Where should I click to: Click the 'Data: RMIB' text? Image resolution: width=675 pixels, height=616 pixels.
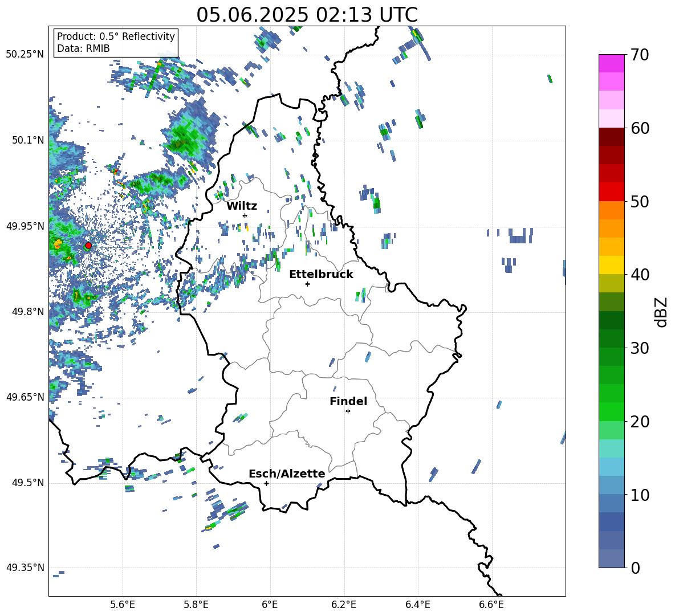83,48
